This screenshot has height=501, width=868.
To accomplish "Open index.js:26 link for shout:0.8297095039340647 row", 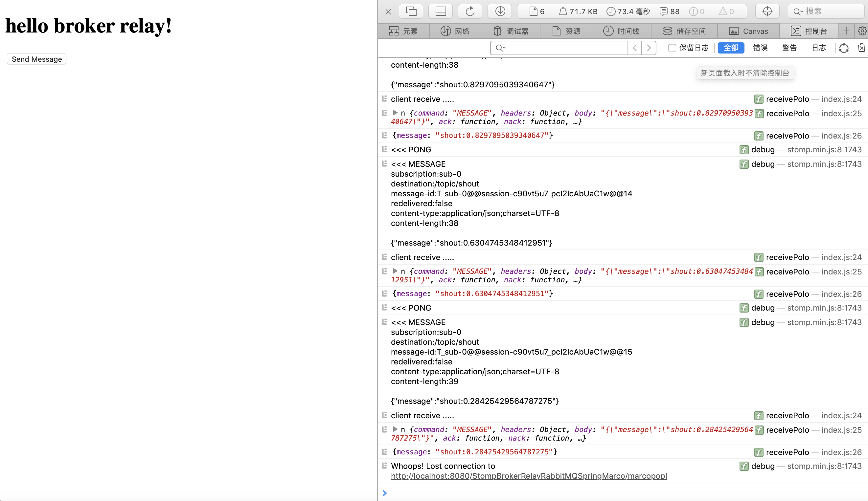I will 841,136.
